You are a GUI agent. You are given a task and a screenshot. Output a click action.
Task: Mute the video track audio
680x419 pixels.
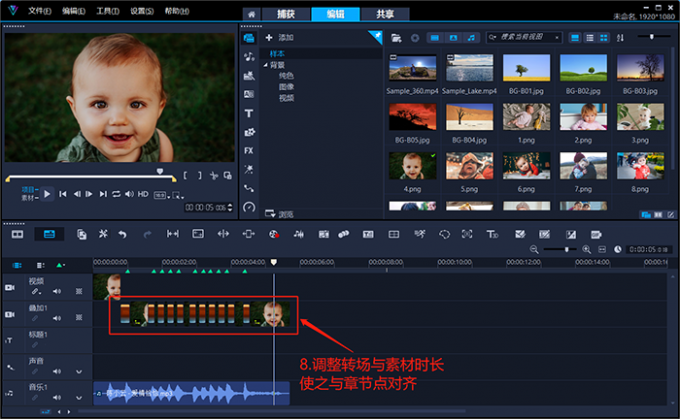[x=56, y=291]
